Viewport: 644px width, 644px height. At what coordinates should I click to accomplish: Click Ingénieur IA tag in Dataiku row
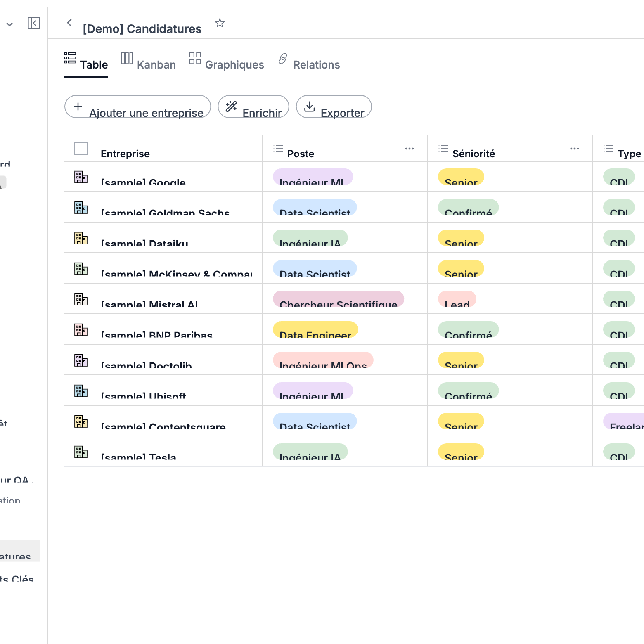310,238
